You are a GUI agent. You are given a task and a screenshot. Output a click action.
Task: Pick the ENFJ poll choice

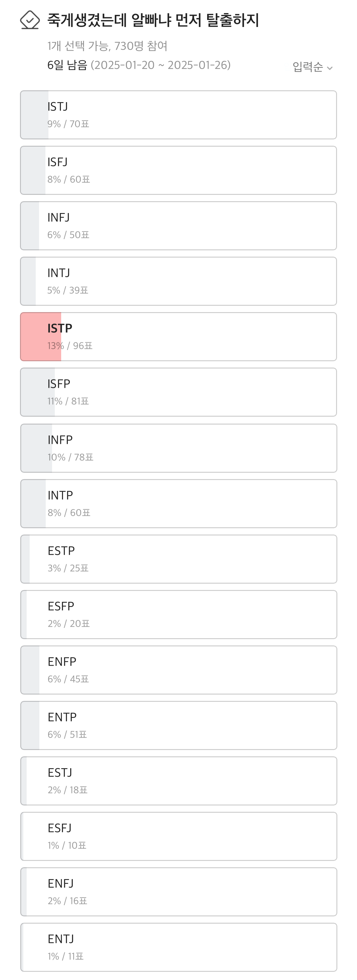(178, 892)
